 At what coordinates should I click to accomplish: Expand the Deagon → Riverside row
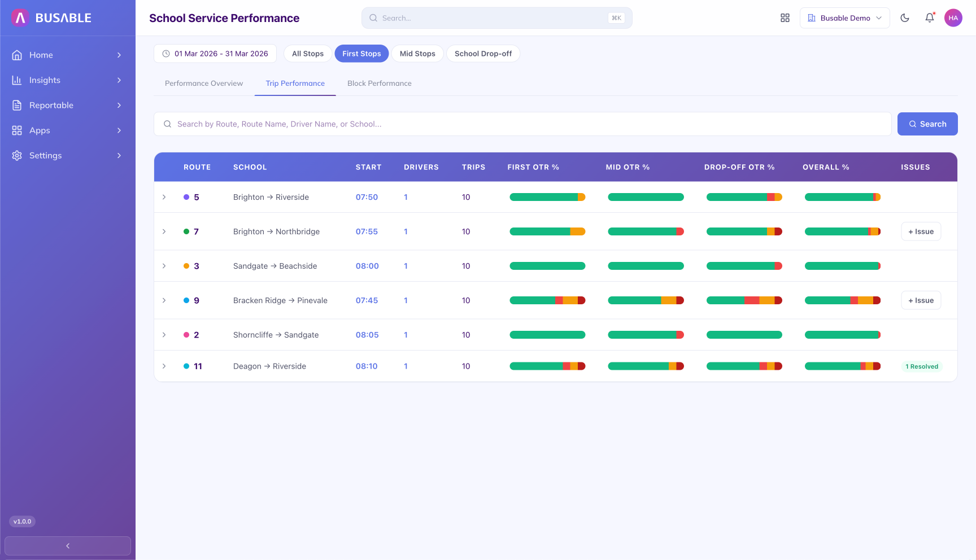click(x=164, y=366)
